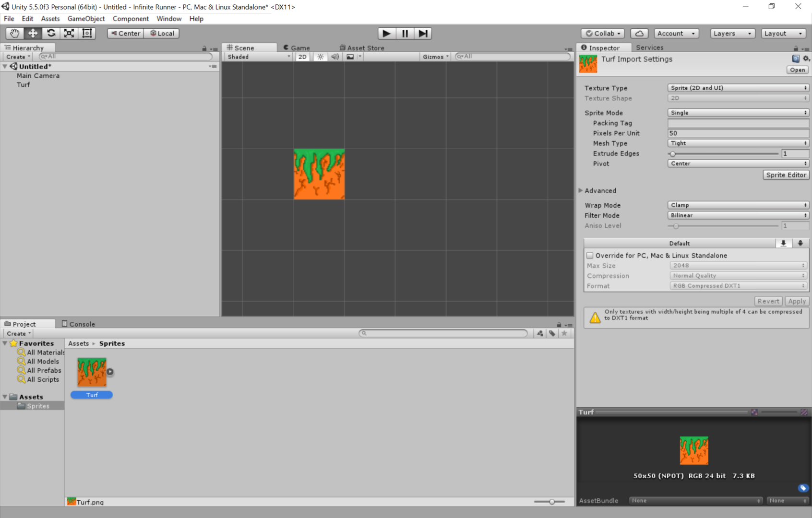The image size is (812, 518).
Task: Select the Scale tool
Action: tap(69, 33)
